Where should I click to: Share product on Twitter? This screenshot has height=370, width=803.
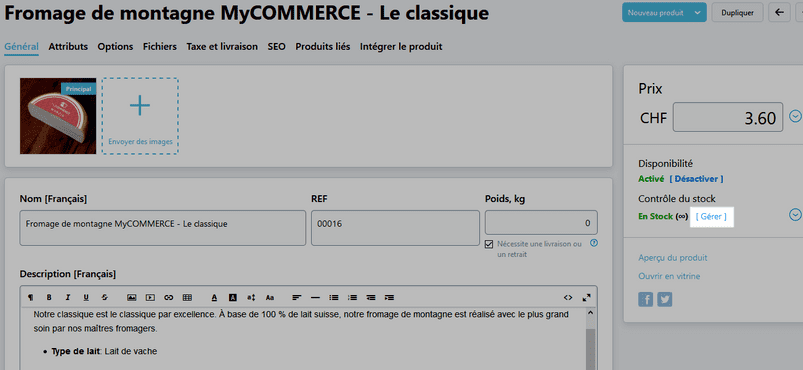coord(665,299)
